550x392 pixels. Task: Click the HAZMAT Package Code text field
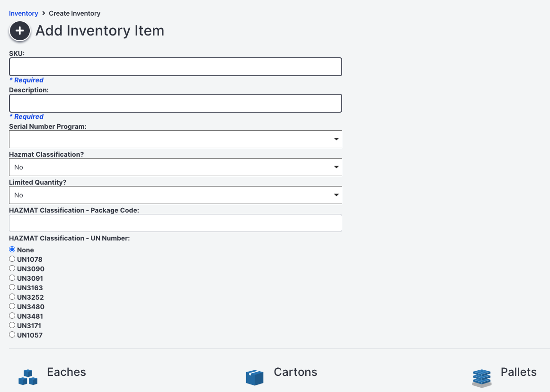click(175, 223)
